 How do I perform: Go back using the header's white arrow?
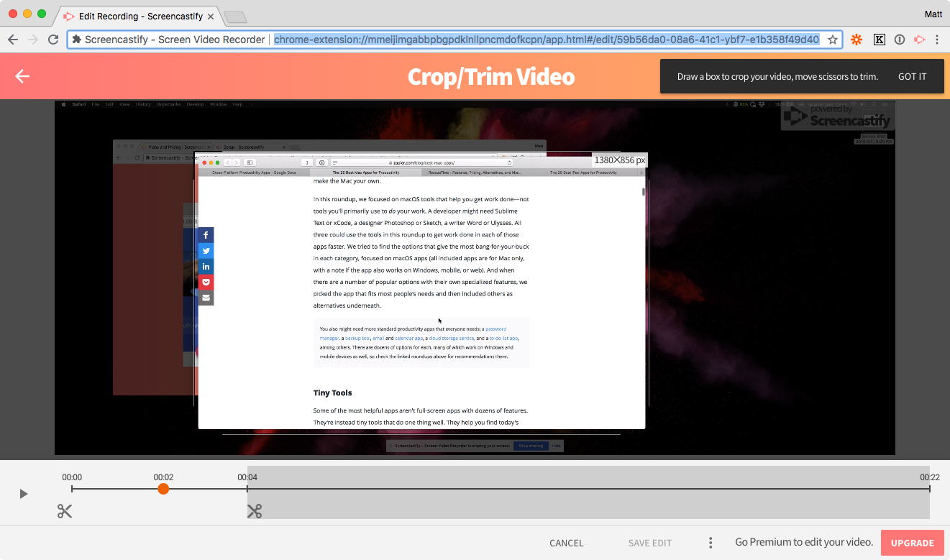[22, 76]
